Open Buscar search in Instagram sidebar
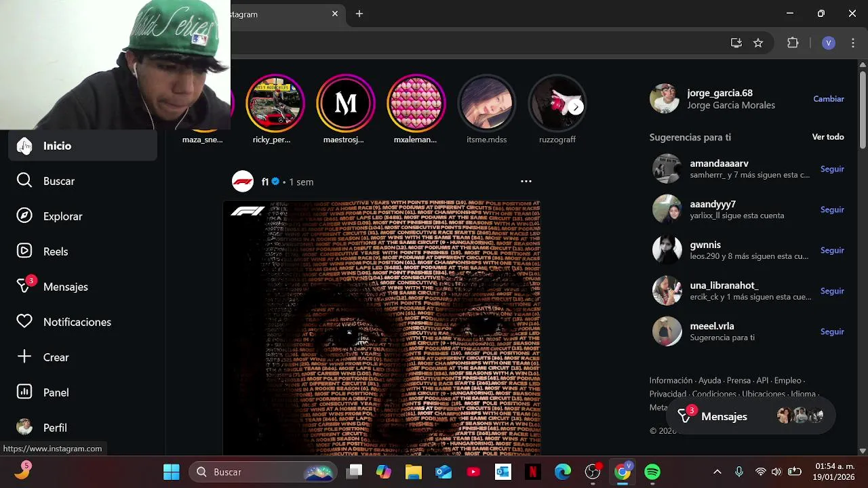The height and width of the screenshot is (488, 868). pos(83,181)
